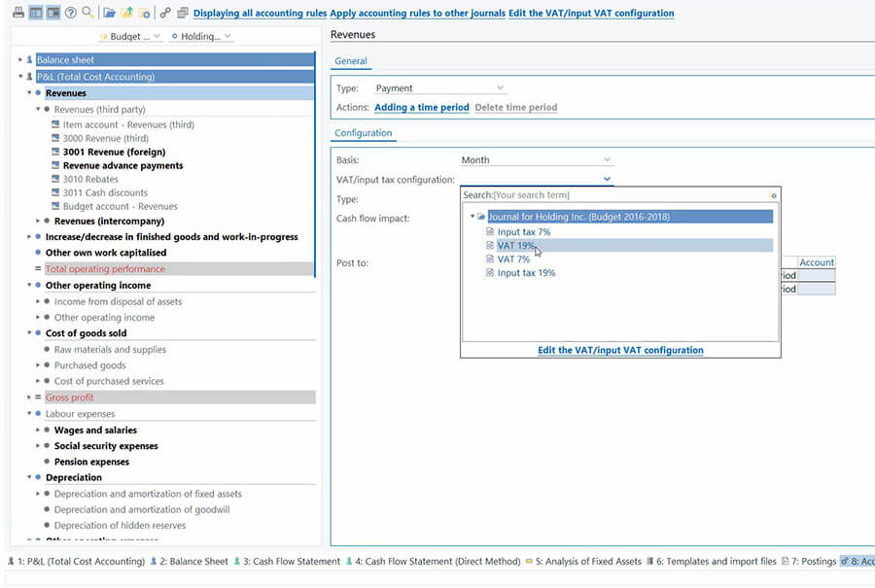Switch to the Balance Sheet bottom tab
The image size is (875, 588).
pyautogui.click(x=189, y=561)
